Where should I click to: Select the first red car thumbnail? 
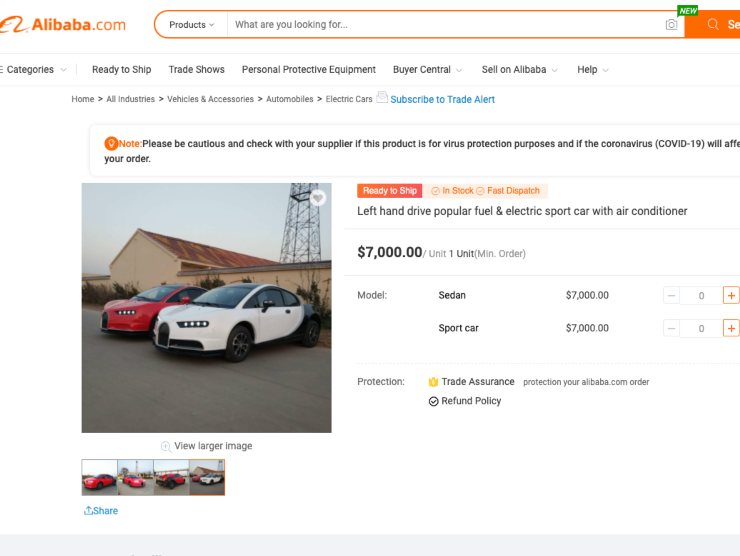tap(100, 478)
